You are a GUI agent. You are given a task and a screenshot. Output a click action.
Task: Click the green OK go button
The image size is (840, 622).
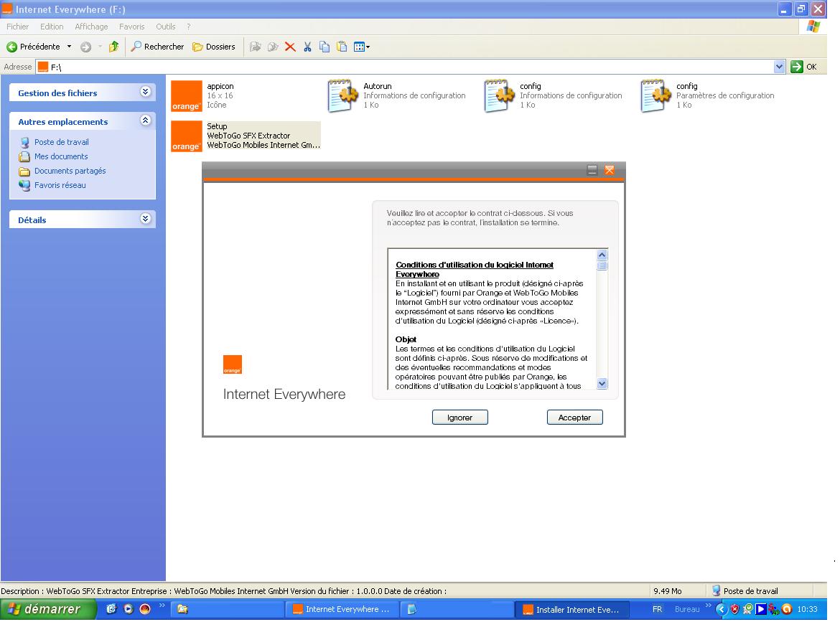pos(803,67)
